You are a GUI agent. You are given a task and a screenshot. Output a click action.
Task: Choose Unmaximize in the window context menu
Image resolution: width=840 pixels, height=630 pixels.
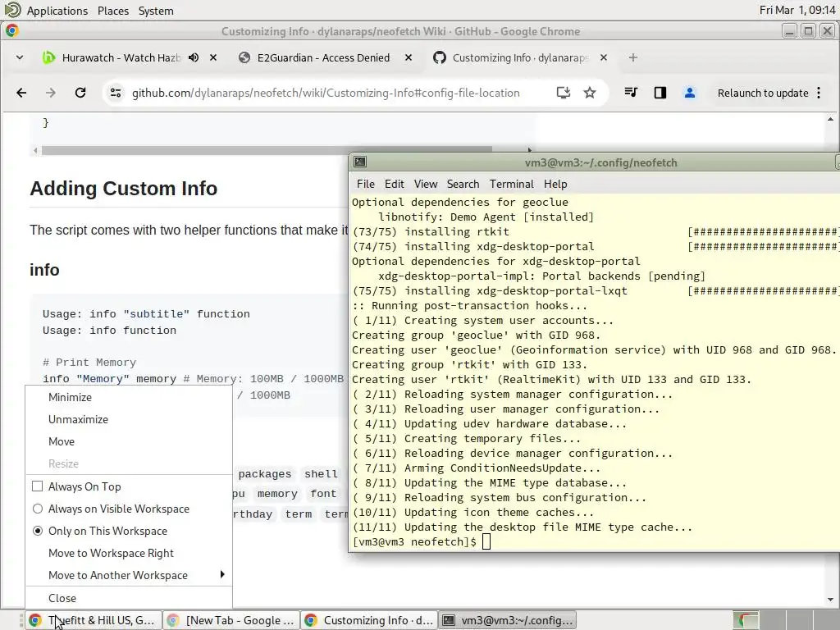(x=129, y=419)
